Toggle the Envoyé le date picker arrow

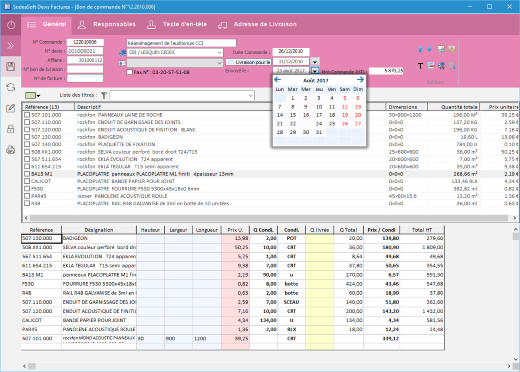pyautogui.click(x=315, y=71)
